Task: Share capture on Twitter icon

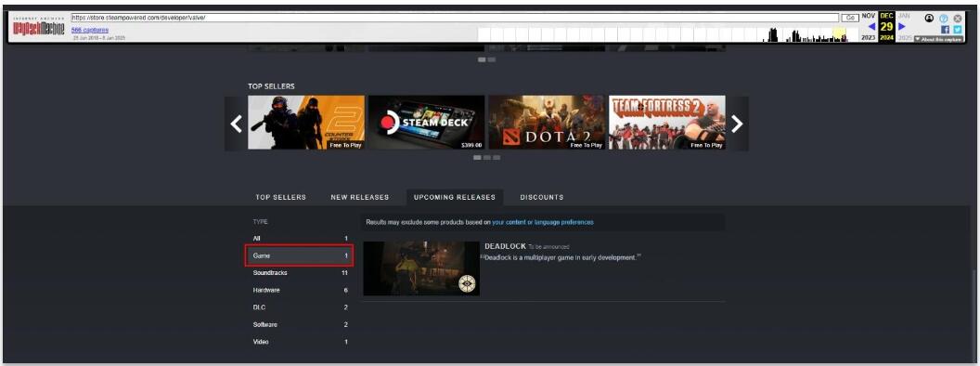Action: 958,30
